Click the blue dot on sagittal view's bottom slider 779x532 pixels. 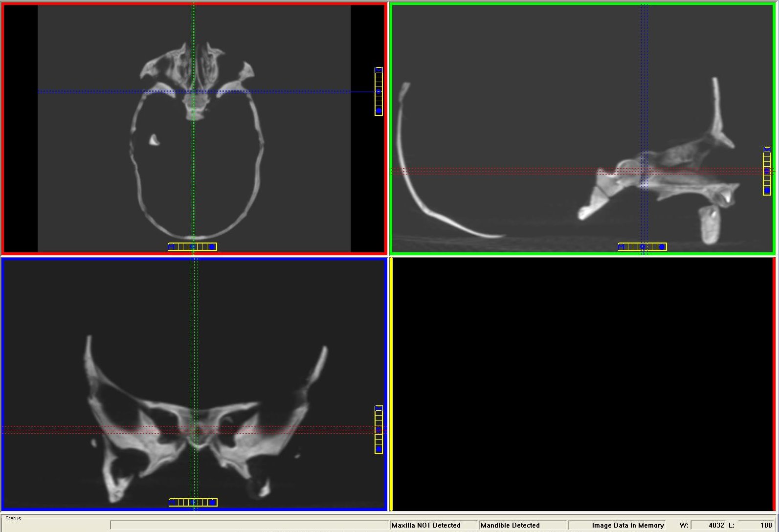[x=662, y=247]
